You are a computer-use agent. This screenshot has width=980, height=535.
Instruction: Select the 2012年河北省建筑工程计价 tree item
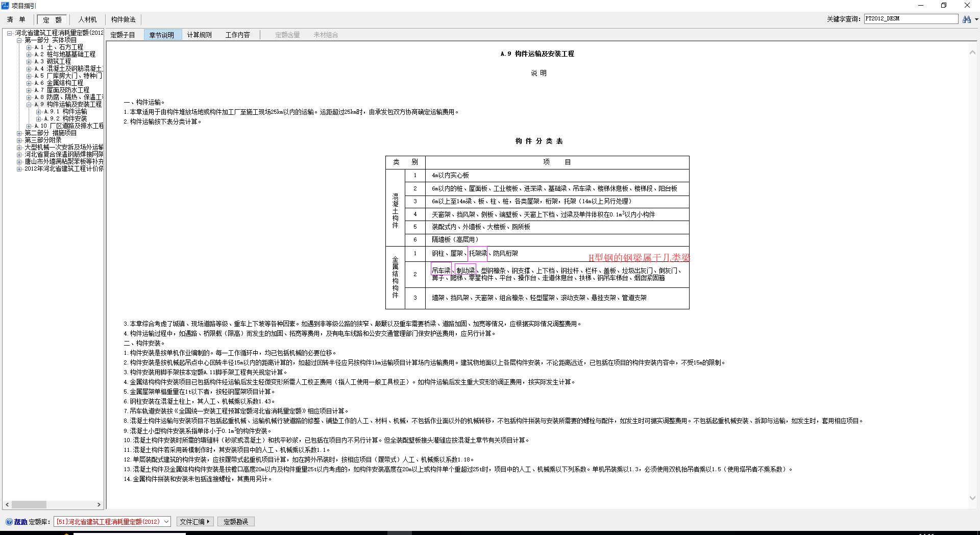(x=64, y=169)
